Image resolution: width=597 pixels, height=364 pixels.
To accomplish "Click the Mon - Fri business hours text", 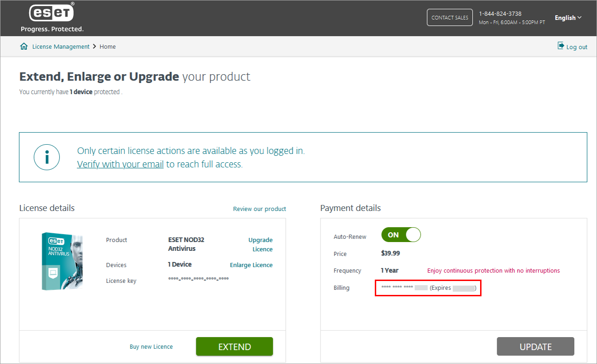I will click(512, 22).
